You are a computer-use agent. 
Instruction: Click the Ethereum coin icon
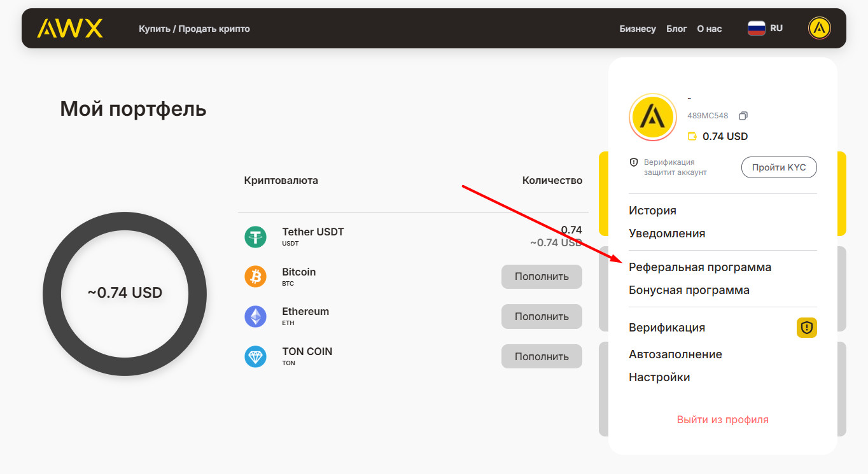255,316
